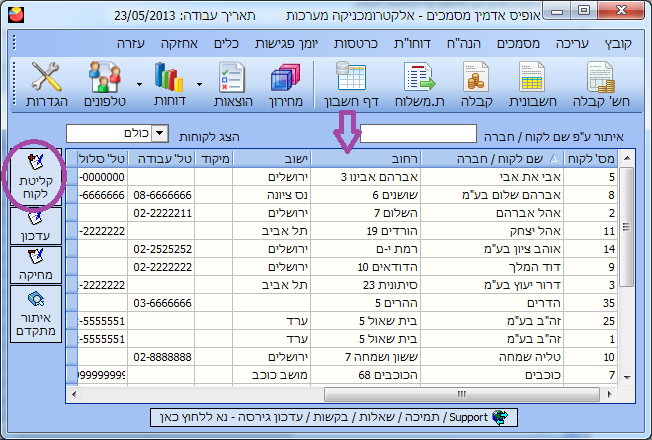652x440 pixels.
Task: Open the ת.משלוח delivery note tool
Action: (x=420, y=84)
